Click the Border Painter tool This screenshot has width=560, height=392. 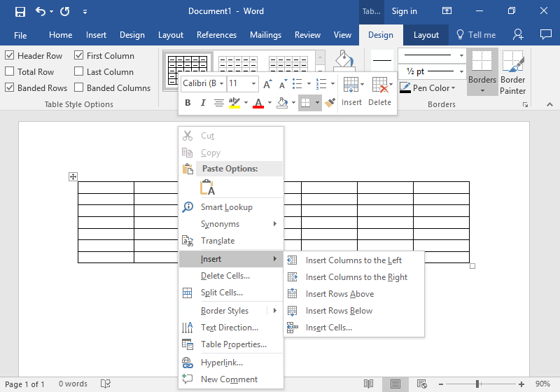click(512, 73)
